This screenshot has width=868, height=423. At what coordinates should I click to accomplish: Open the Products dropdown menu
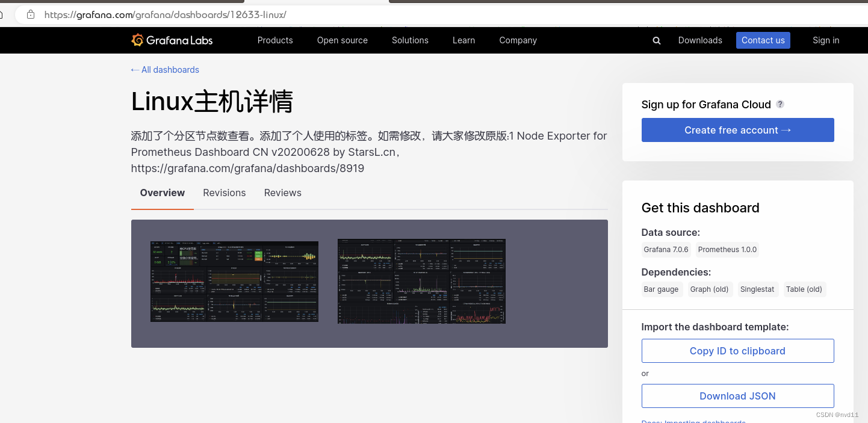point(275,40)
